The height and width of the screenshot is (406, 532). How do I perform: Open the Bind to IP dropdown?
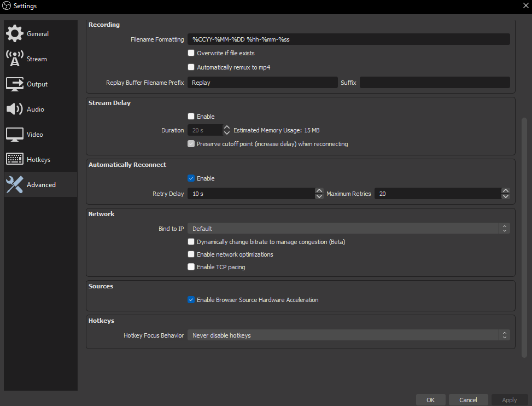click(x=348, y=229)
